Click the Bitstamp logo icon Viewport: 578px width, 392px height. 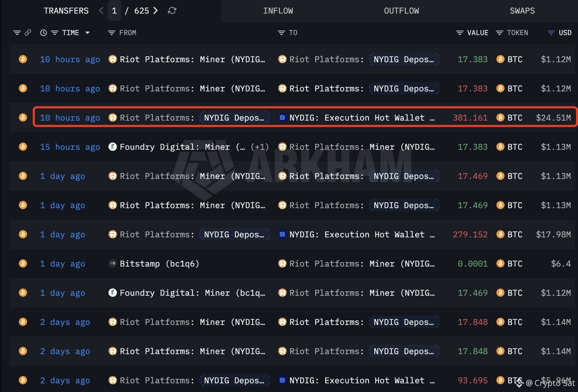tap(112, 263)
